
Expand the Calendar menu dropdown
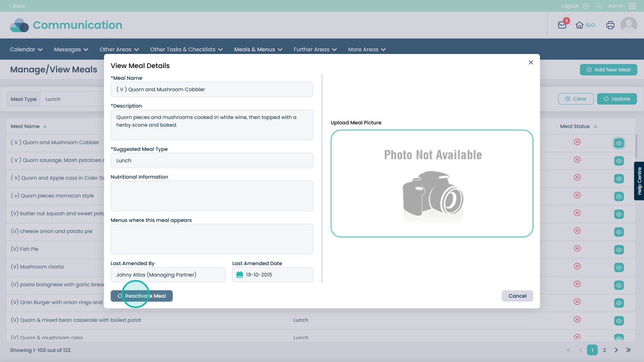26,49
